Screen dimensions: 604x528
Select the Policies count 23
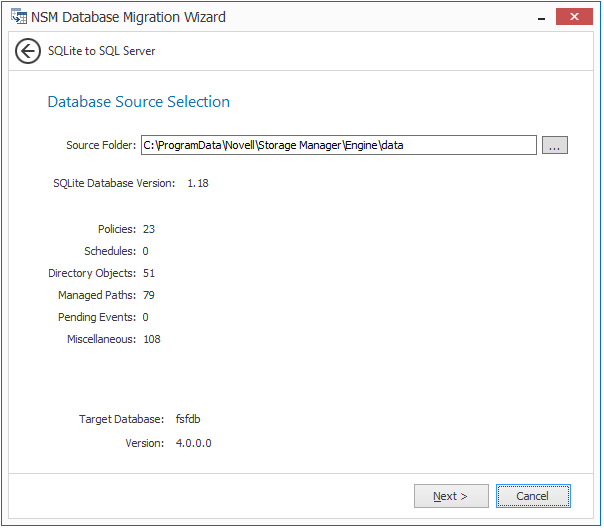coord(149,229)
